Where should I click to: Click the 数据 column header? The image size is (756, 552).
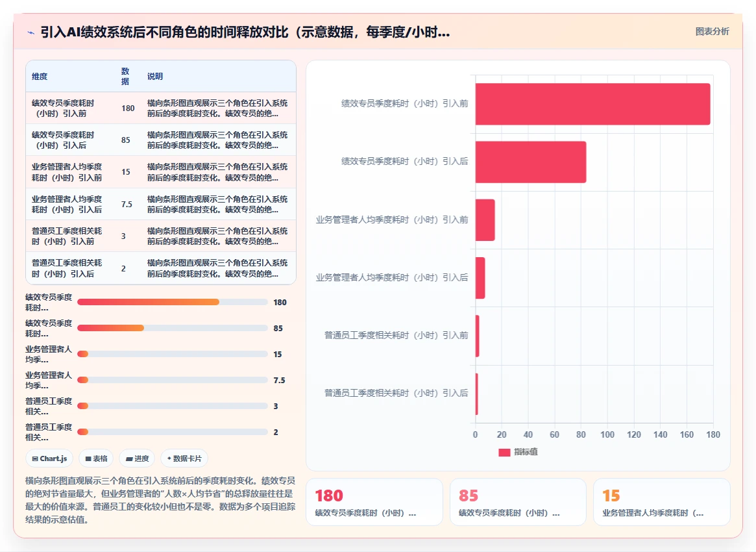click(125, 76)
